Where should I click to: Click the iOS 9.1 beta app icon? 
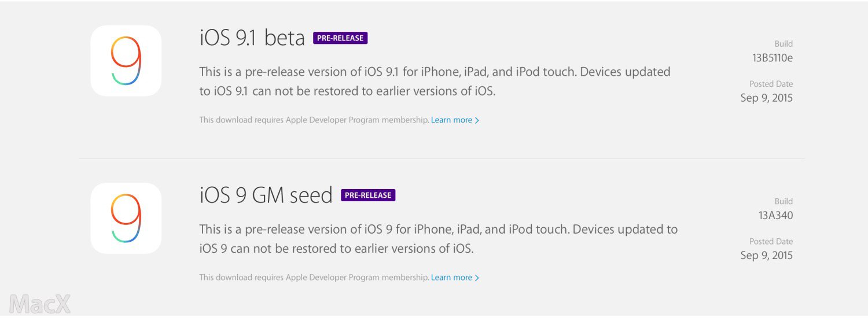click(x=126, y=61)
